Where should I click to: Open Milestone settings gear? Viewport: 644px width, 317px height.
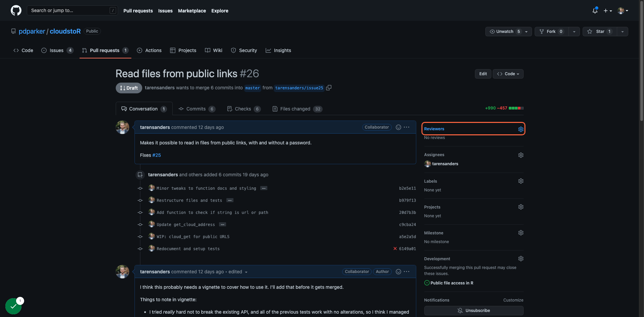pyautogui.click(x=521, y=233)
